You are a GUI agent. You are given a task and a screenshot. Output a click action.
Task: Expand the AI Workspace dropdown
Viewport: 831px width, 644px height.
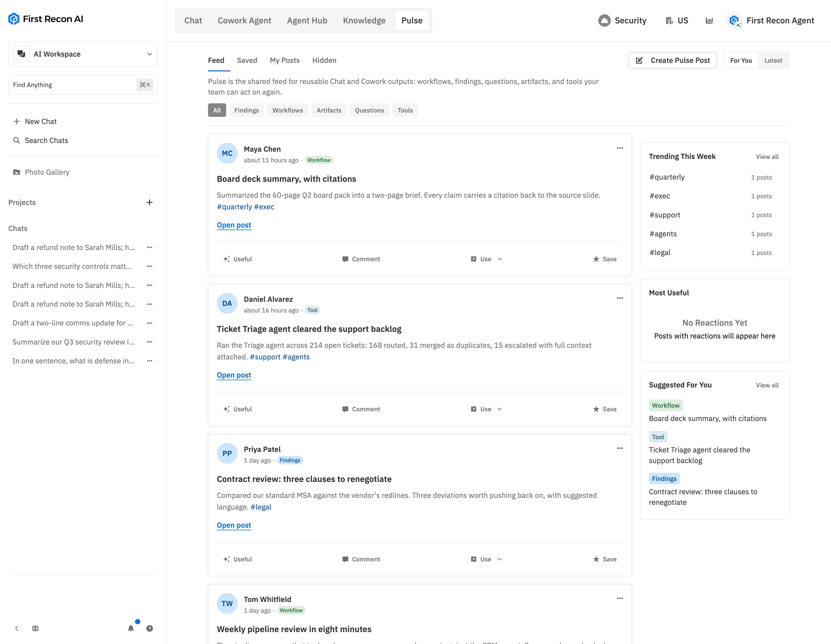[x=83, y=54]
